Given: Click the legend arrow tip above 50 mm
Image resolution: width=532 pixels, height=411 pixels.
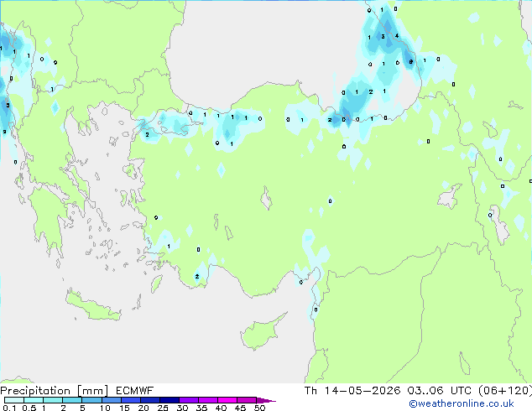Looking at the screenshot, I should tap(266, 400).
